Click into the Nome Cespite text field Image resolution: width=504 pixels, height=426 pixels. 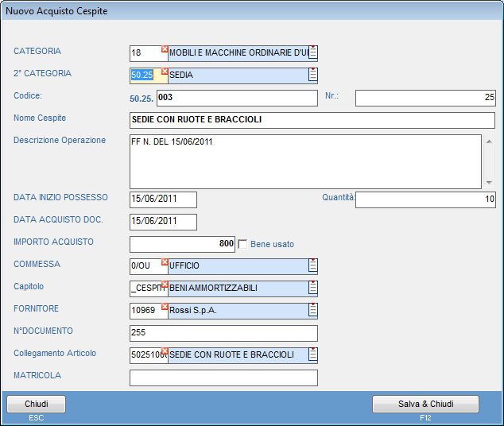click(x=312, y=120)
